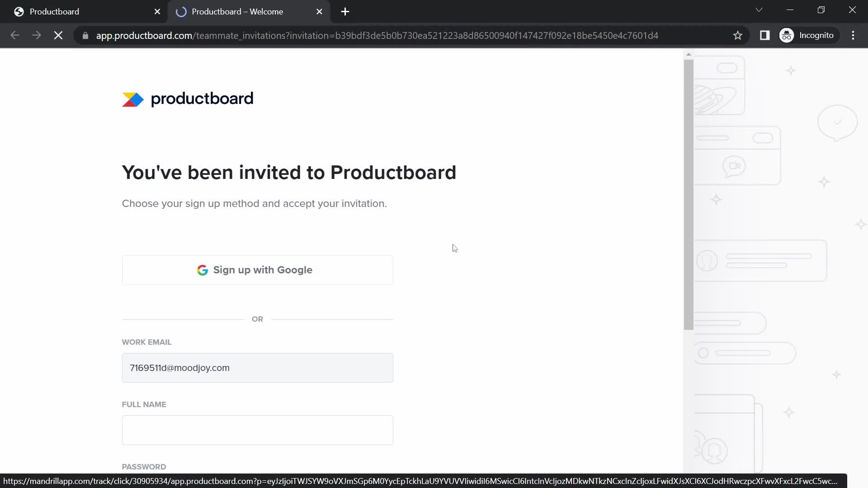Focus the Work Email input field
Viewport: 868px width, 488px height.
click(257, 368)
